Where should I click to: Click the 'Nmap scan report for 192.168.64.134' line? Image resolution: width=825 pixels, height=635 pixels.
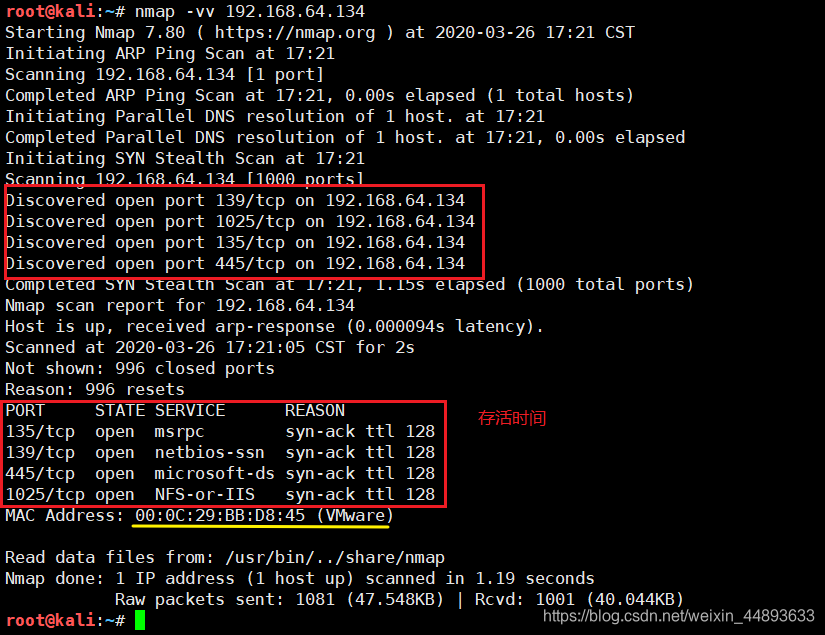click(x=180, y=306)
